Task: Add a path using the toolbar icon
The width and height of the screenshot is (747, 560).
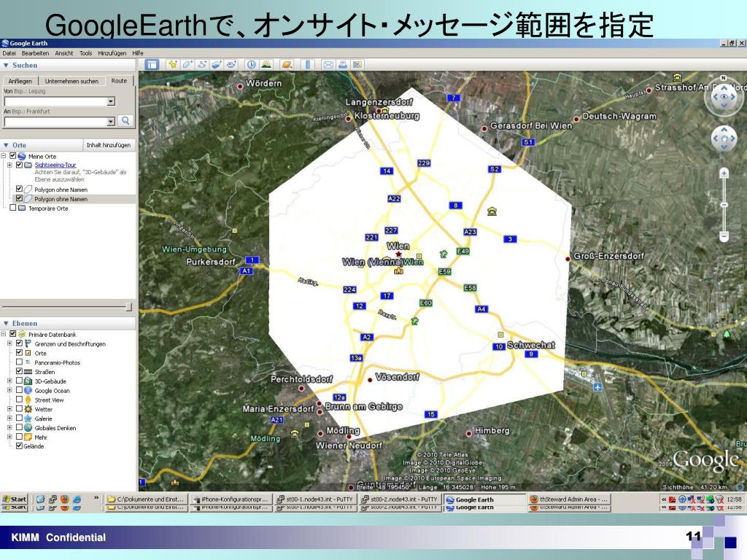Action: click(201, 64)
